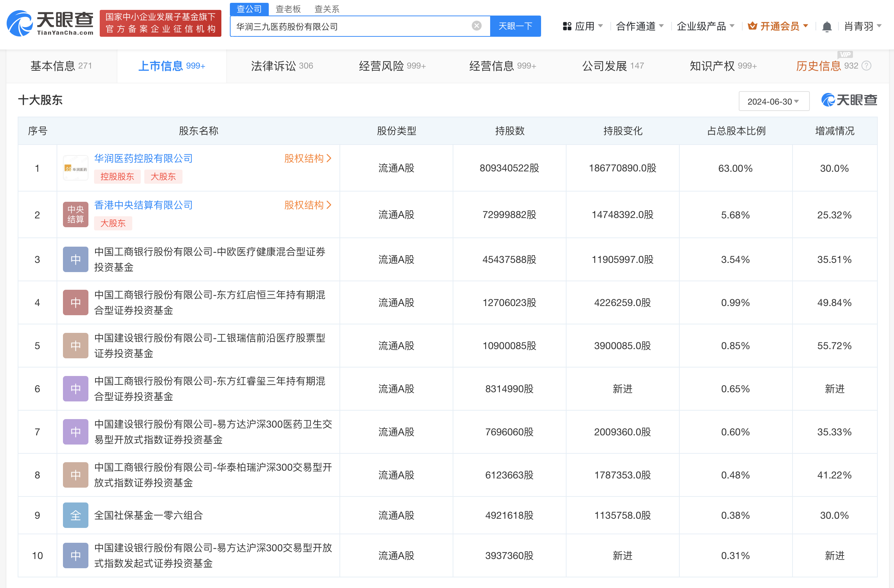Open 股权结构 for 华润医药控股有限公司
This screenshot has width=894, height=588.
tap(308, 158)
